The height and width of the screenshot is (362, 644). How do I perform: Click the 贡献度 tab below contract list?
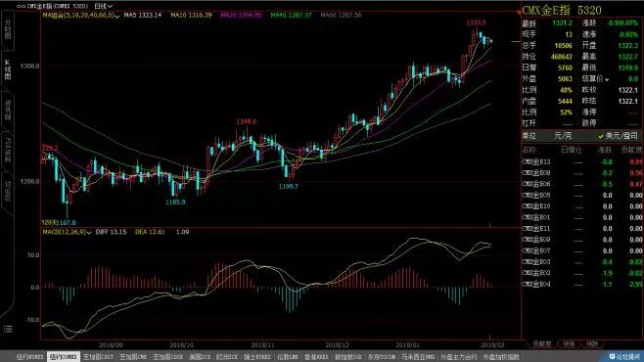pos(542,344)
